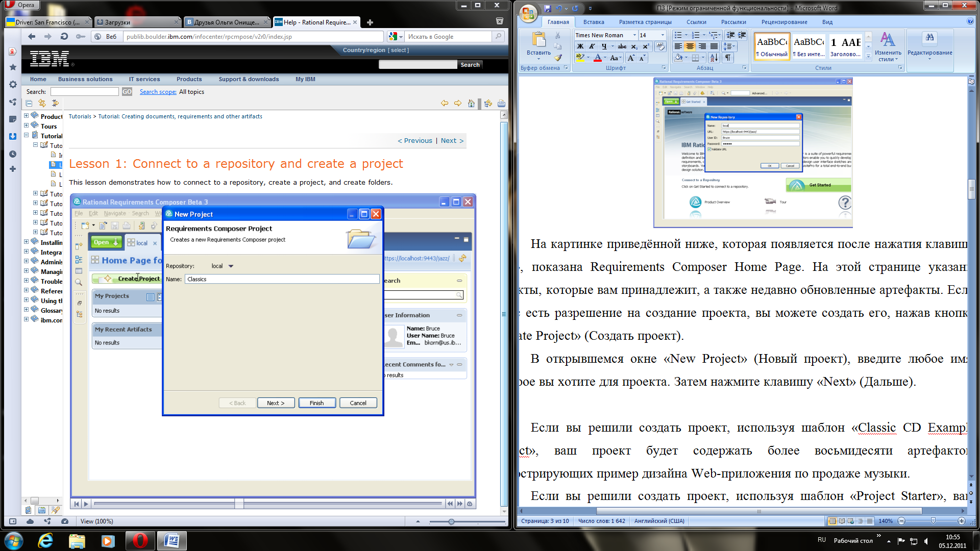This screenshot has height=551, width=980.
Task: Switch to the Загрузки Opera tab
Action: point(138,22)
